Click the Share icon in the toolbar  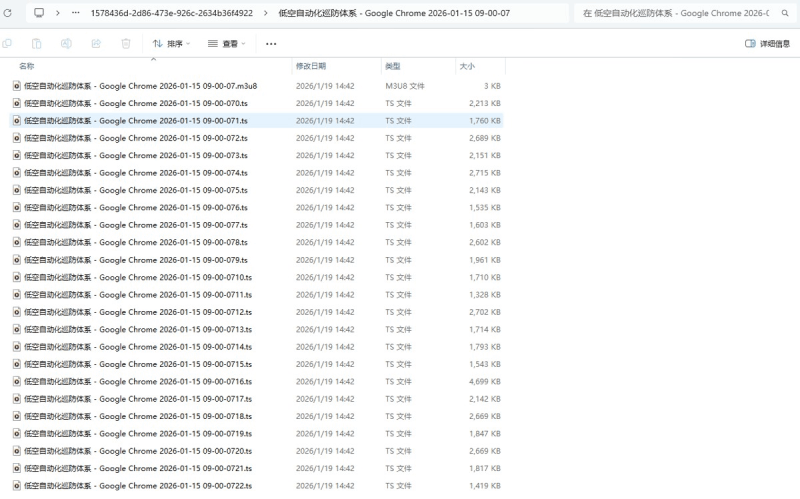click(x=96, y=44)
